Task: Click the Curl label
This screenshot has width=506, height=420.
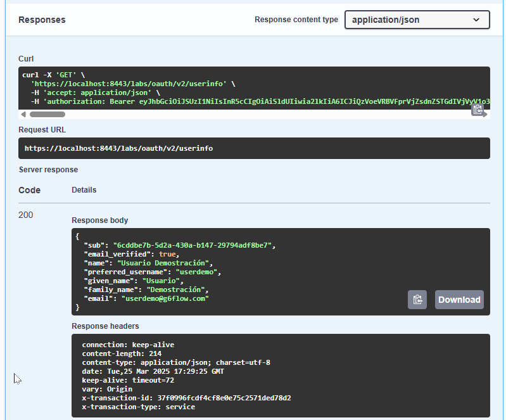Action: 26,59
